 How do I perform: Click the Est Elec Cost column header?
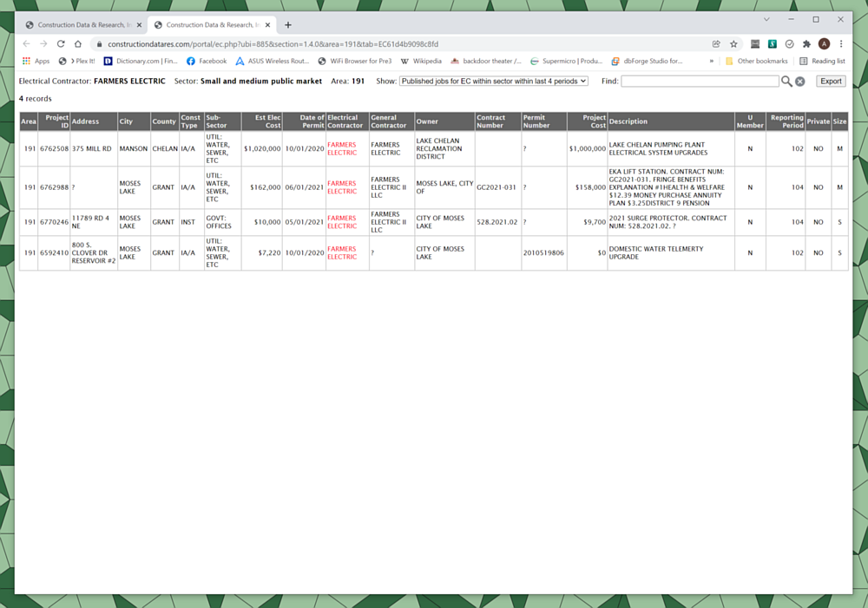coord(262,121)
